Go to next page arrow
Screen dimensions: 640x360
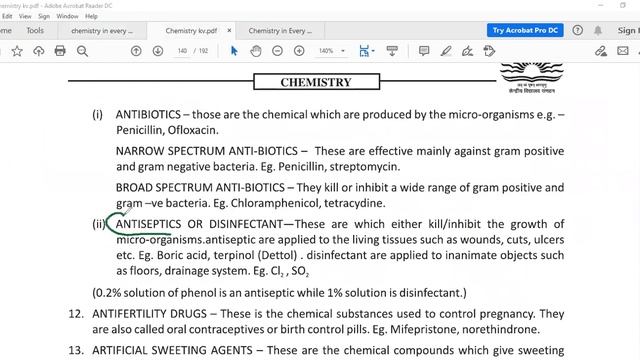point(158,51)
